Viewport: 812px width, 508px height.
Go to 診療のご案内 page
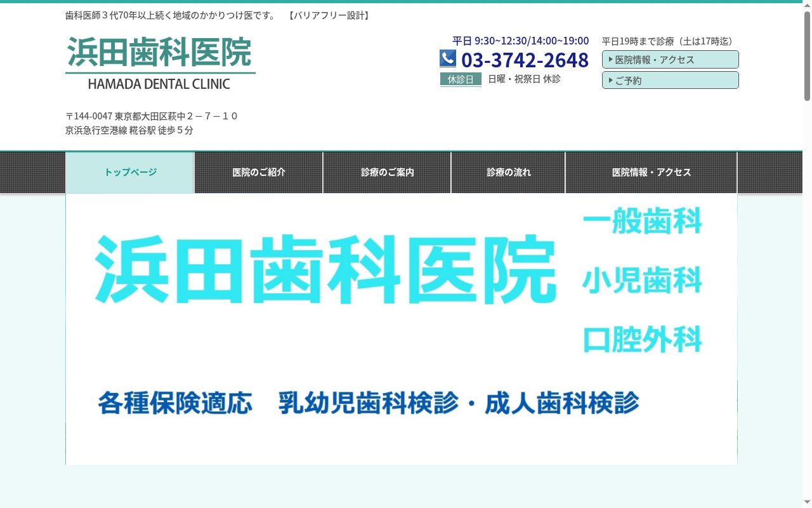tap(388, 173)
